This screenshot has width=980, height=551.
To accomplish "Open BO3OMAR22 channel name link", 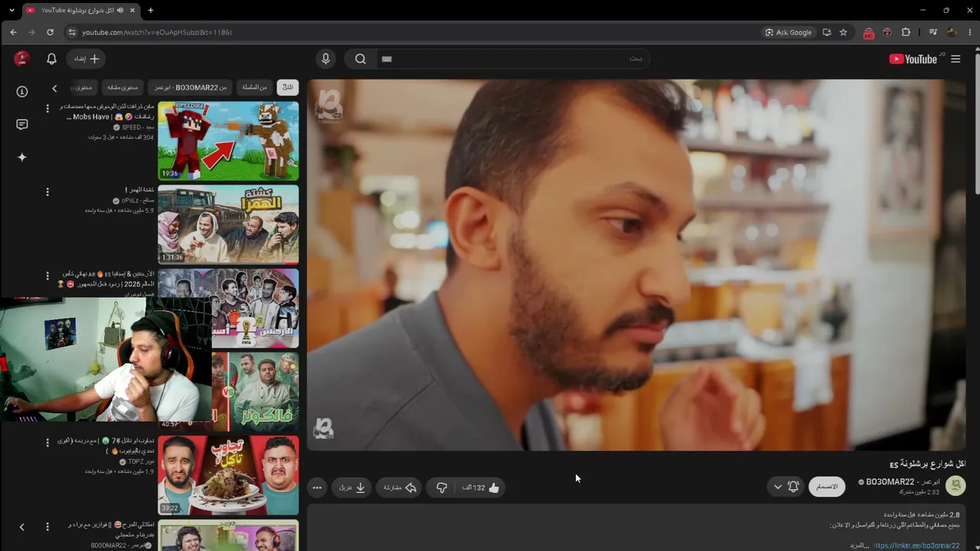I will [x=902, y=482].
